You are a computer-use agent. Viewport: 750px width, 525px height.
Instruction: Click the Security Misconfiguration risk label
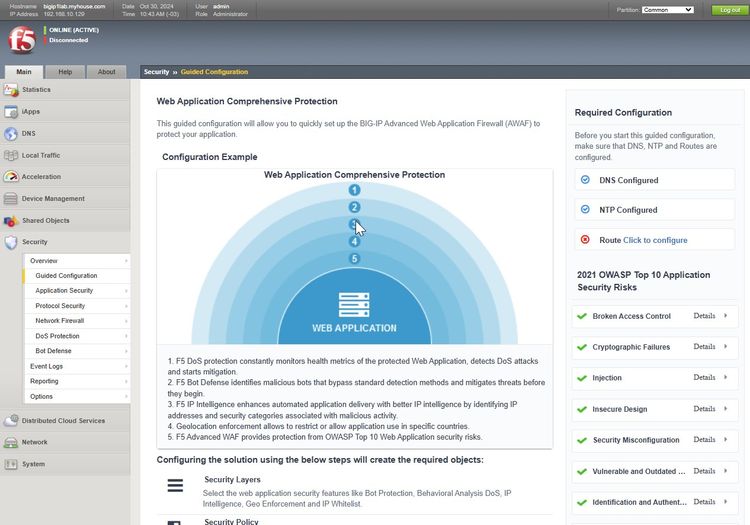point(636,440)
